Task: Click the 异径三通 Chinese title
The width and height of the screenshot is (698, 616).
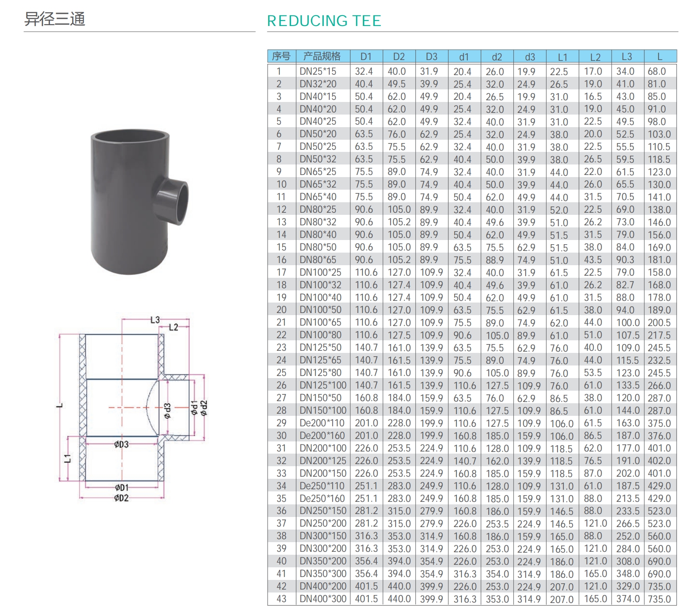Action: 55,19
